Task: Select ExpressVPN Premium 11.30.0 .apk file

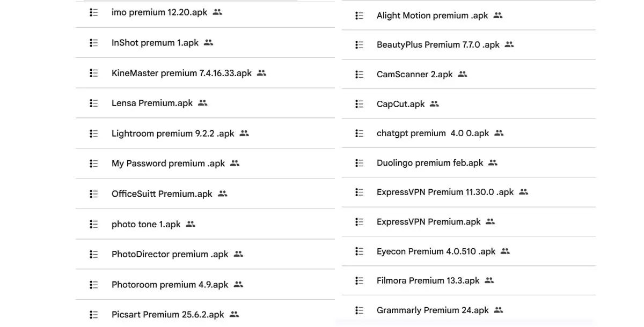Action: [445, 192]
